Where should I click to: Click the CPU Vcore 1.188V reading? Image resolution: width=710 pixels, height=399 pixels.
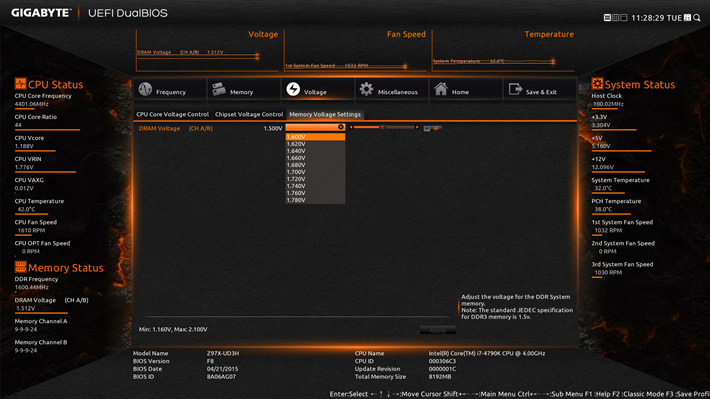(24, 146)
